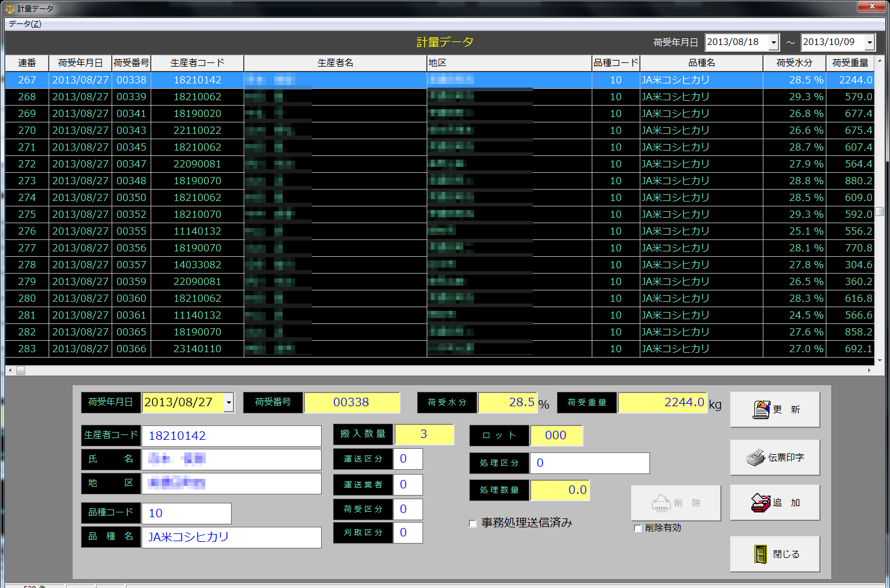Click the 伝票印字 print slip button
The image size is (890, 588).
775,457
